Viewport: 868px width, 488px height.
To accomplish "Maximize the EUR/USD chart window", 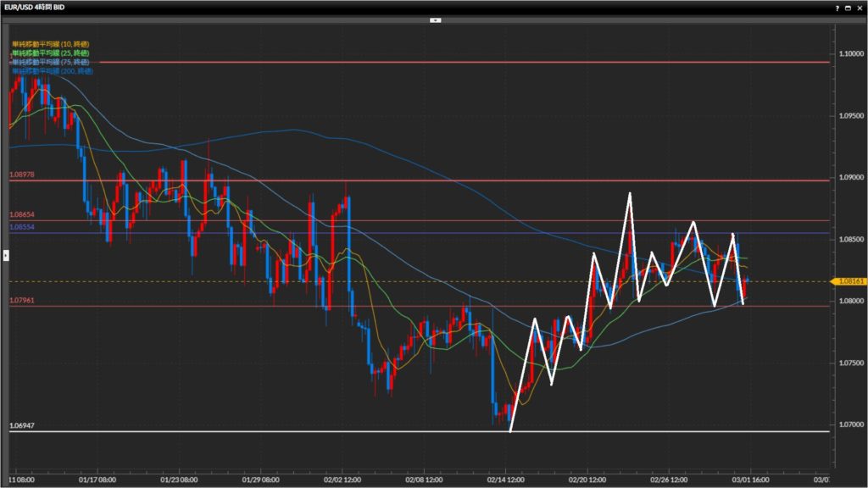I will (x=849, y=7).
